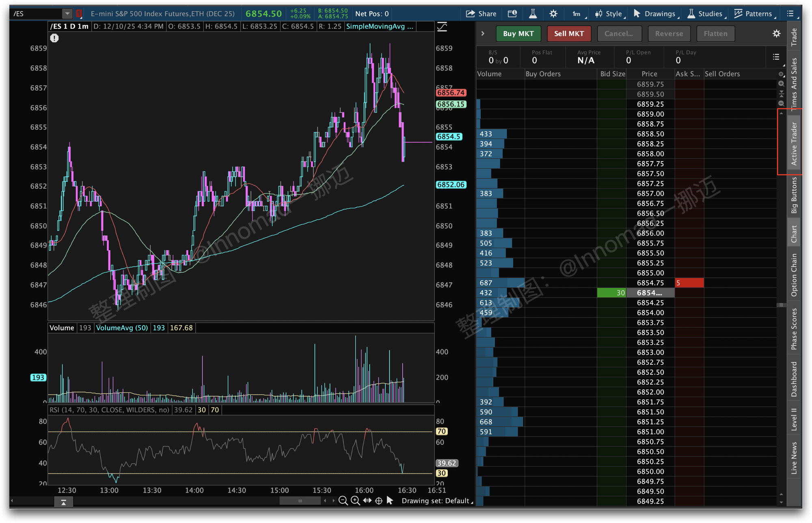The height and width of the screenshot is (523, 812).
Task: Click the chart zoom out magnifier
Action: [x=343, y=501]
